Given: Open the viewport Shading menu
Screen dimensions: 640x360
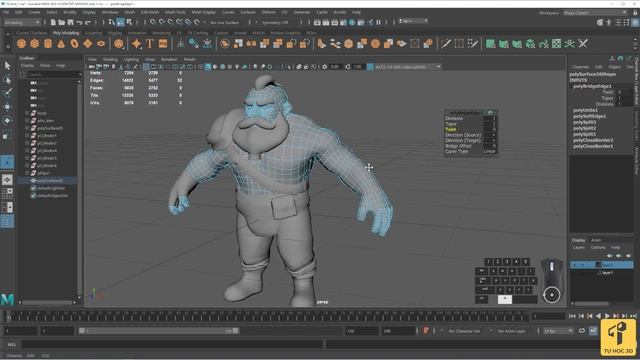Looking at the screenshot, I should [110, 59].
